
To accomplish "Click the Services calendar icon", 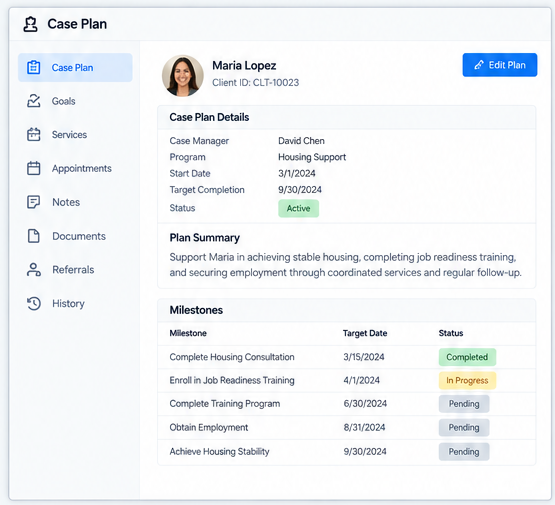I will tap(34, 134).
